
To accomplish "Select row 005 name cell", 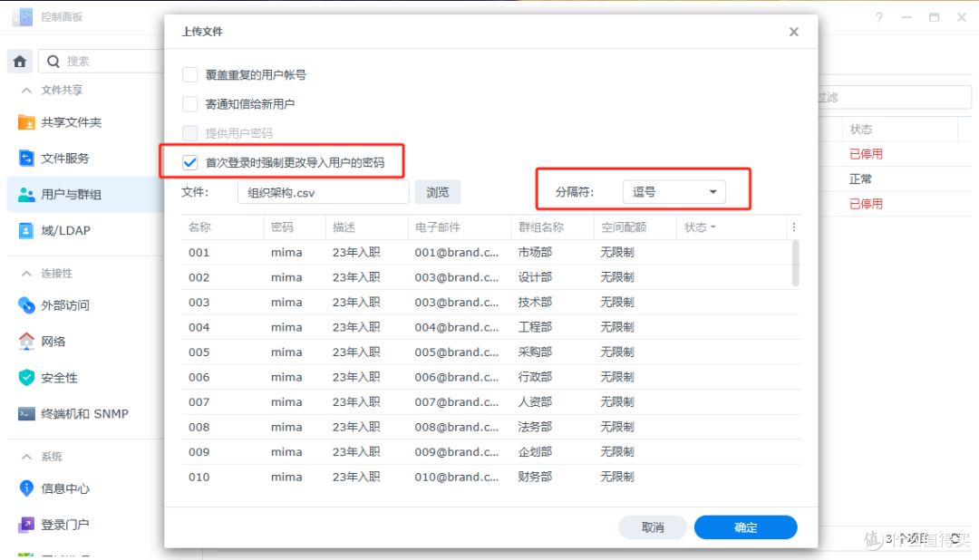I will pyautogui.click(x=199, y=352).
